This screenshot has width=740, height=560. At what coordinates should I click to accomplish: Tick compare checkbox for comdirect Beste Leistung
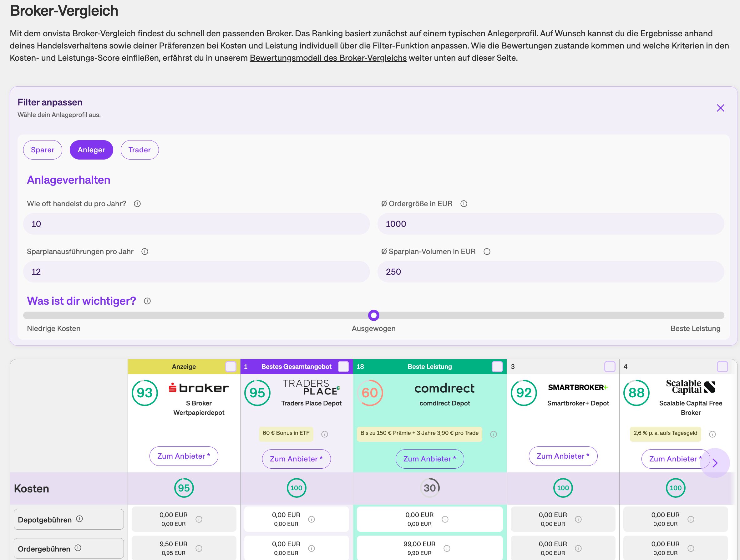click(497, 367)
